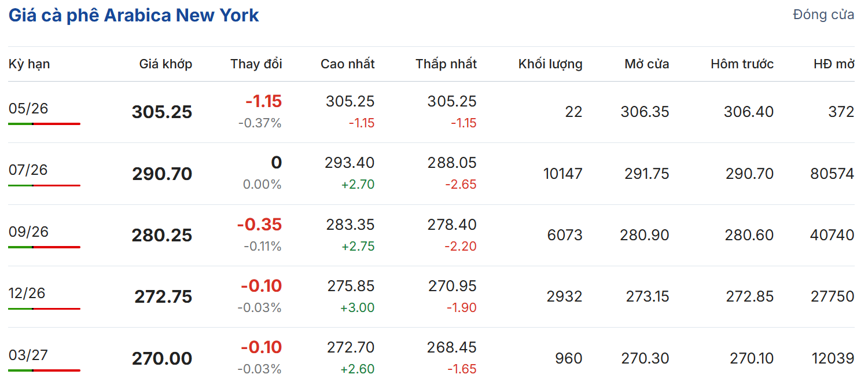Image resolution: width=868 pixels, height=389 pixels.
Task: Select the "HĐ mở" column header
Action: tap(834, 64)
